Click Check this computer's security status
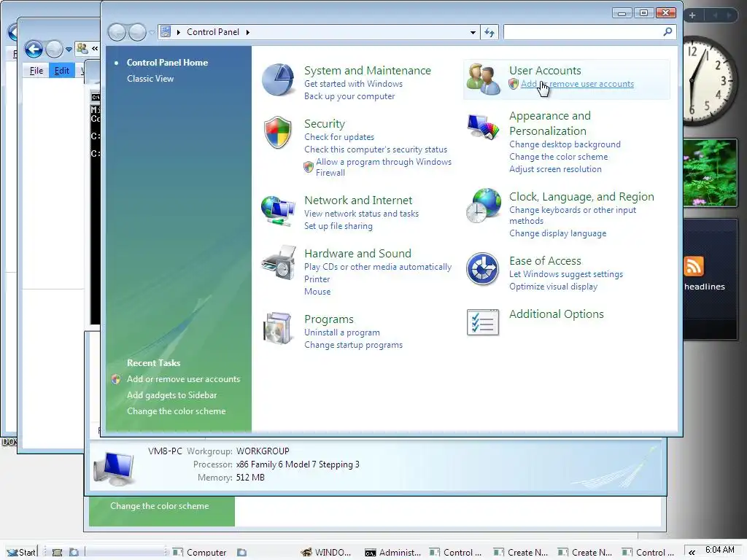Viewport: 747px width, 560px height. click(376, 149)
